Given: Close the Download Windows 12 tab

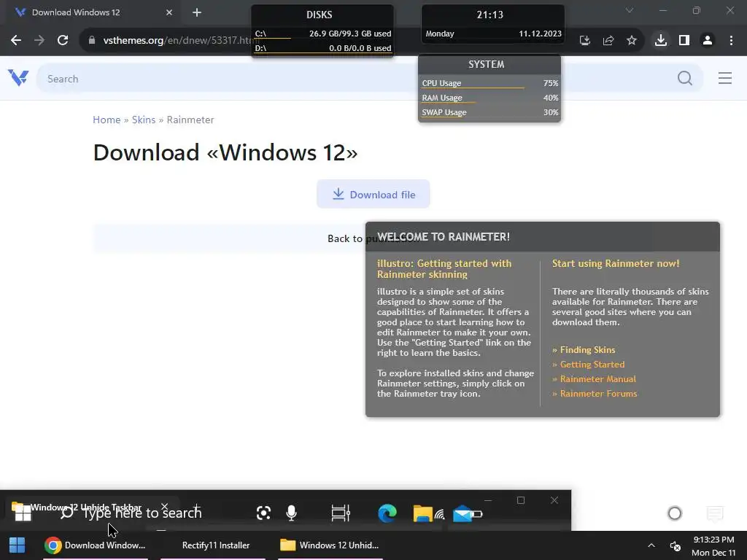Looking at the screenshot, I should click(x=169, y=12).
